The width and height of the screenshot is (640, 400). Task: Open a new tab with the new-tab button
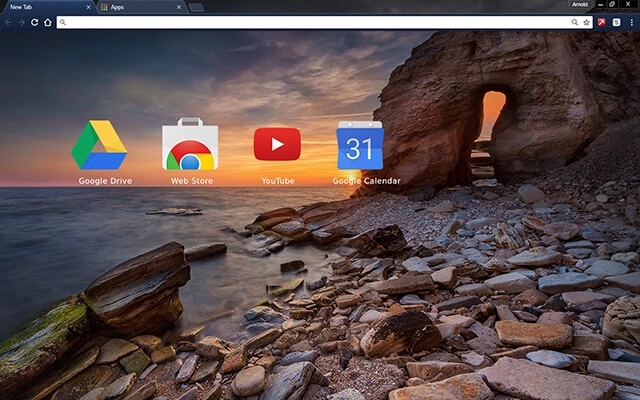(x=196, y=7)
